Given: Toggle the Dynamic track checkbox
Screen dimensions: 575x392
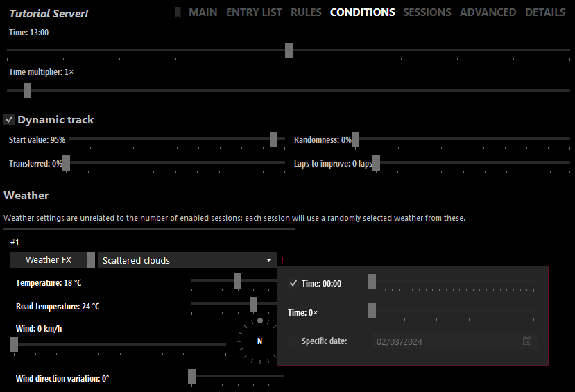Looking at the screenshot, I should coord(9,119).
